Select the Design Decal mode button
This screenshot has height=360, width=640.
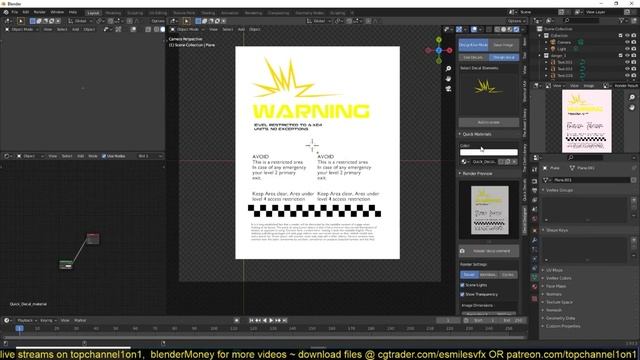coord(503,58)
